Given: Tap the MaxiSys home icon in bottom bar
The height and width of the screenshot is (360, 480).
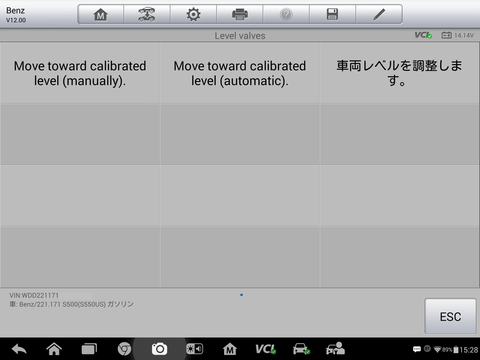Looking at the screenshot, I should [230, 349].
